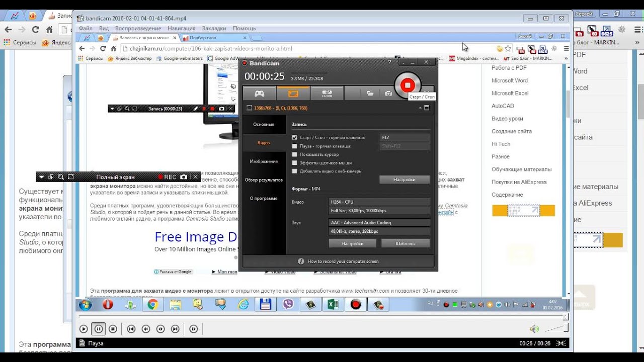Viewport: 644px width, 362px height.
Task: Click the REC button on the Полный экран bar
Action: click(167, 177)
